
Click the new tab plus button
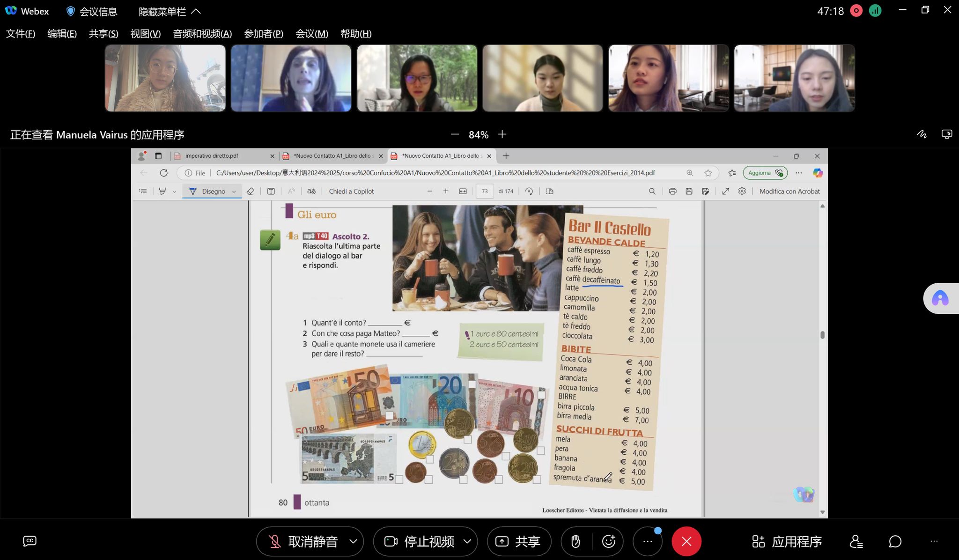(506, 156)
